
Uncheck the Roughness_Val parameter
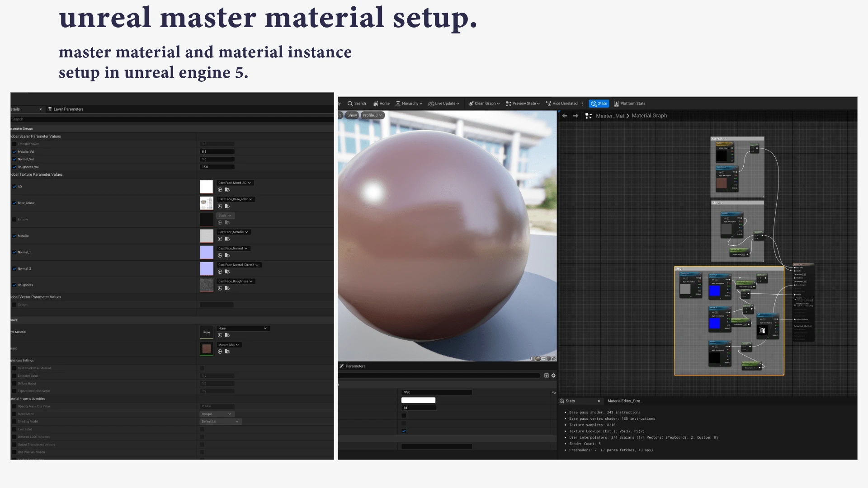14,167
